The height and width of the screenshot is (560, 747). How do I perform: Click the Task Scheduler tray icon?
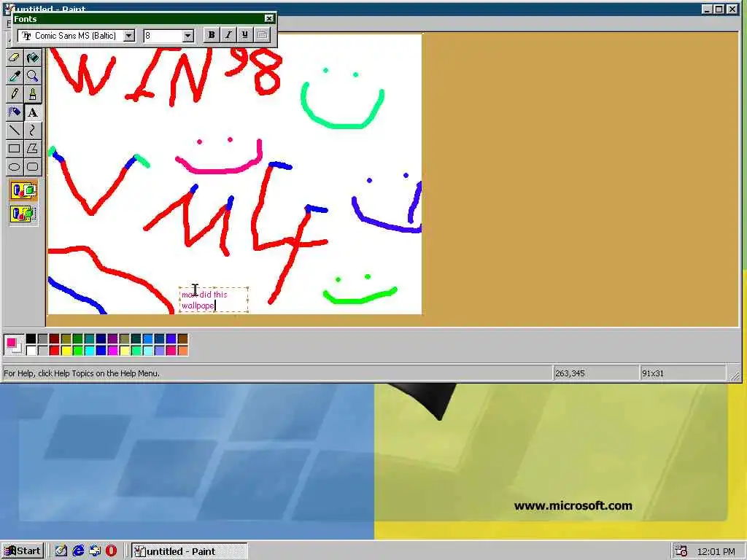[681, 551]
